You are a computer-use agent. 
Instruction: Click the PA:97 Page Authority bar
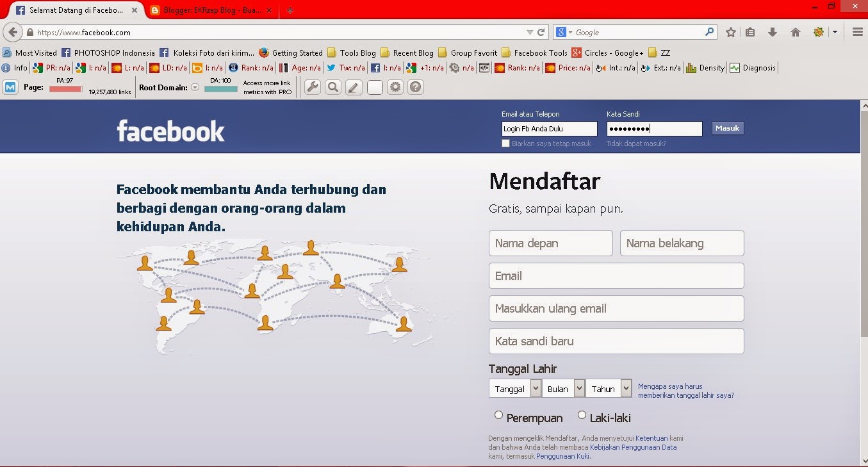click(66, 88)
